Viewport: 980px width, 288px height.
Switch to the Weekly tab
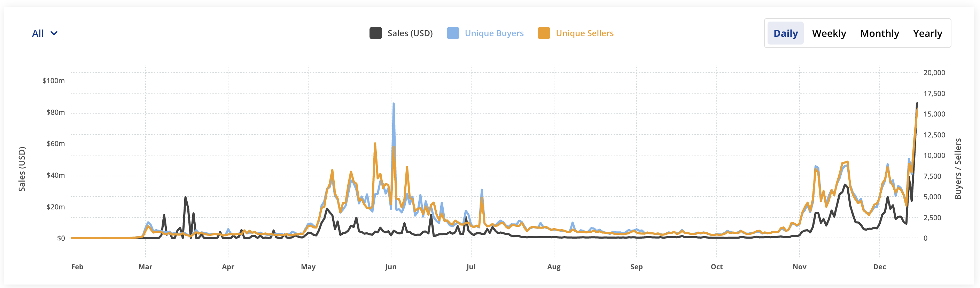tap(829, 33)
